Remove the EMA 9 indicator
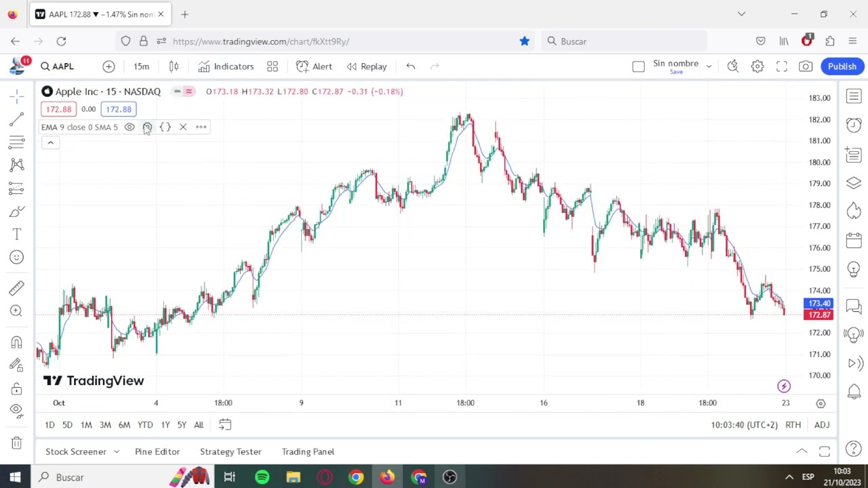868x488 pixels. [183, 127]
